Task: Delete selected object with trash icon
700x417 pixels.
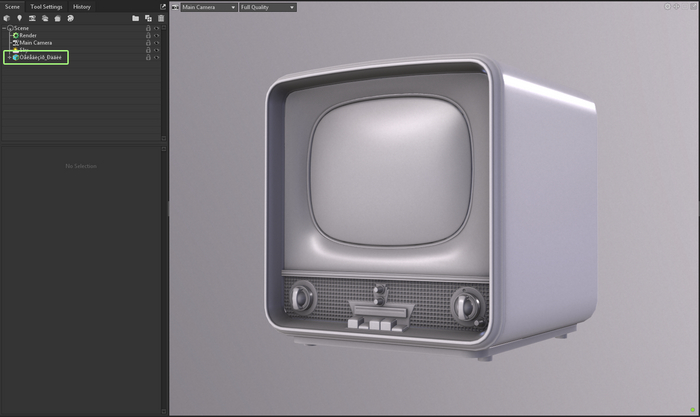Action: click(x=161, y=18)
